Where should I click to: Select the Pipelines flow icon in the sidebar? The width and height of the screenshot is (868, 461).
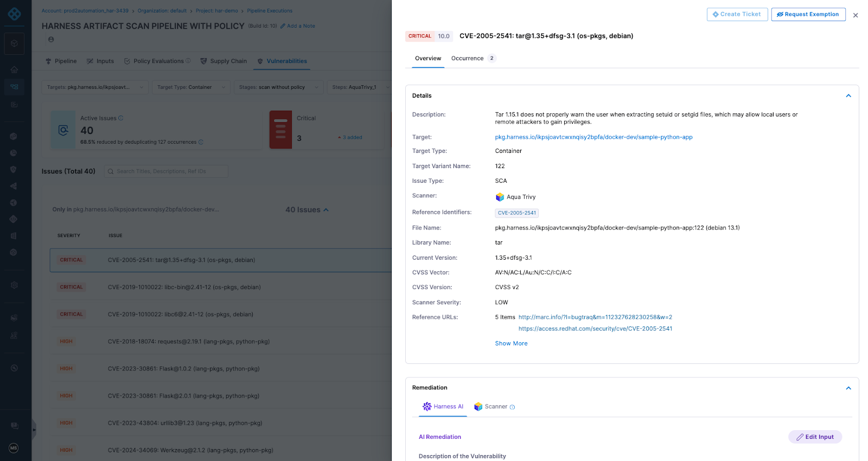click(x=14, y=86)
